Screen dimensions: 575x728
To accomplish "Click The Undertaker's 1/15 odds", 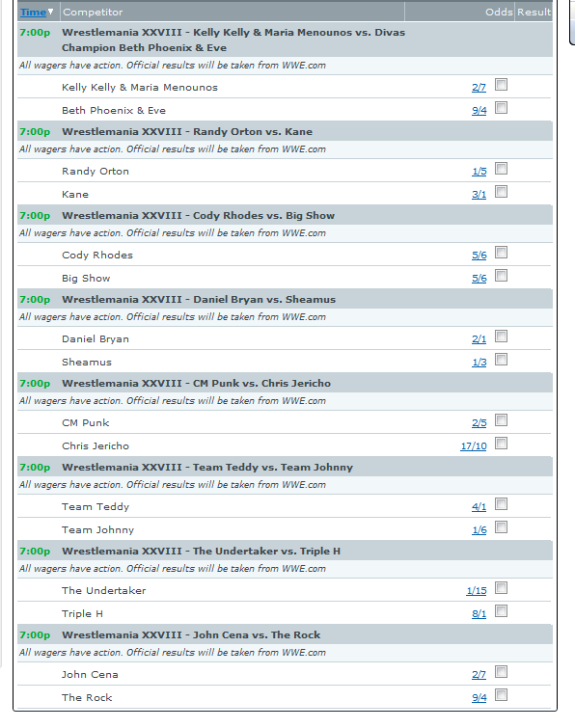I will (477, 591).
